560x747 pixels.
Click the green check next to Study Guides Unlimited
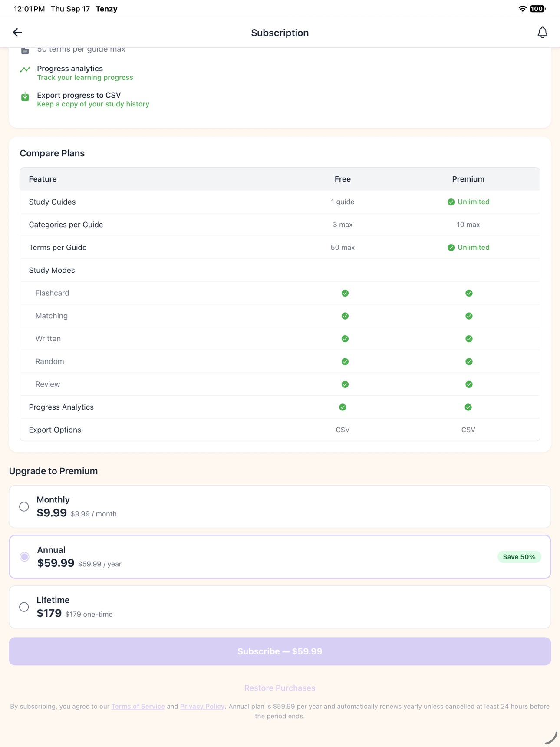click(x=451, y=202)
